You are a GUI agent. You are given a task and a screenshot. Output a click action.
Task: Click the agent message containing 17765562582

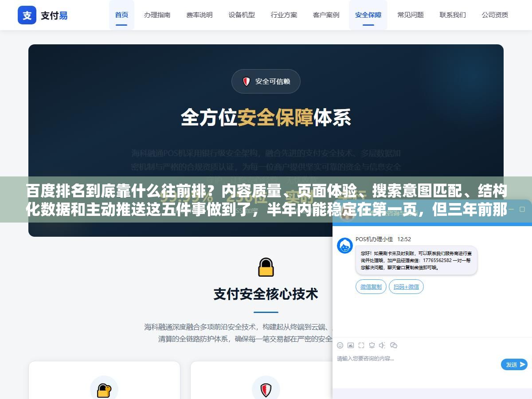click(x=416, y=261)
